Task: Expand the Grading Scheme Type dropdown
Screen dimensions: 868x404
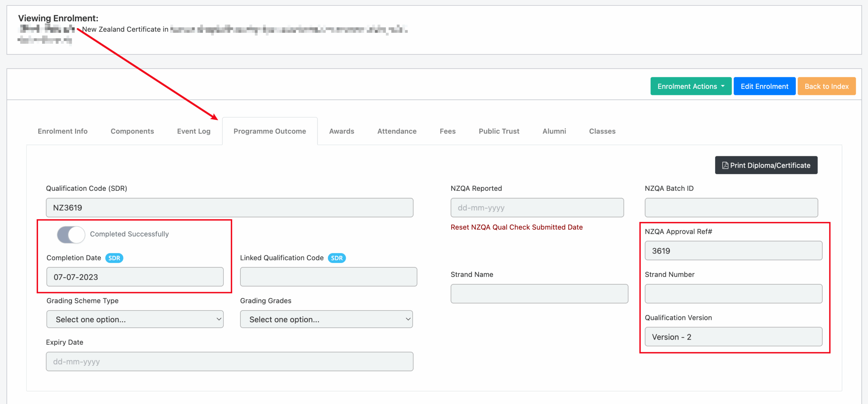Action: click(x=135, y=319)
